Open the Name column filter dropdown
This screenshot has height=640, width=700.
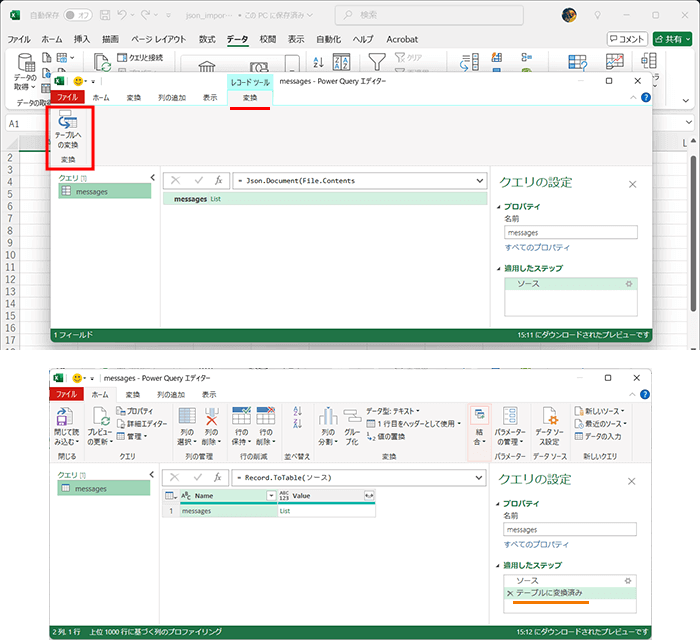click(x=271, y=496)
